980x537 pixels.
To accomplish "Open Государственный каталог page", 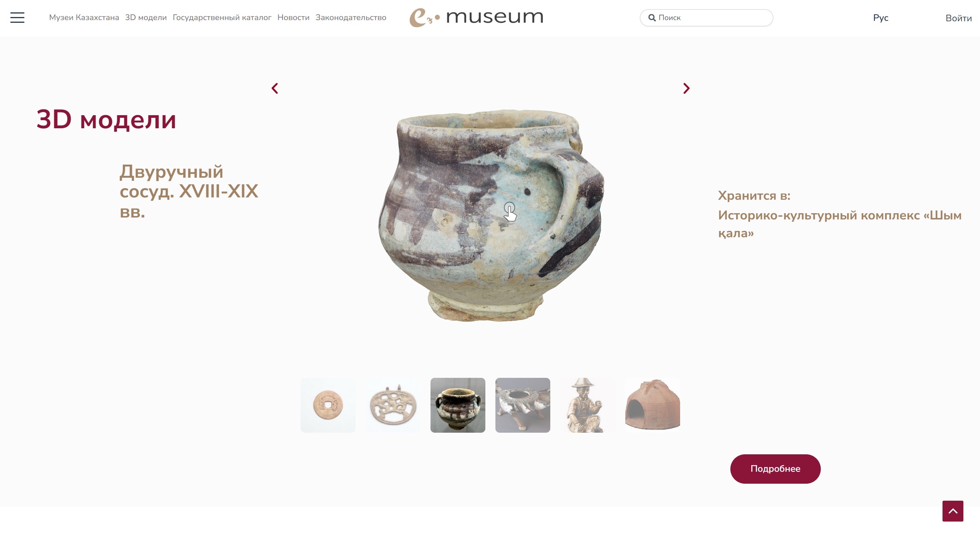I will 222,18.
